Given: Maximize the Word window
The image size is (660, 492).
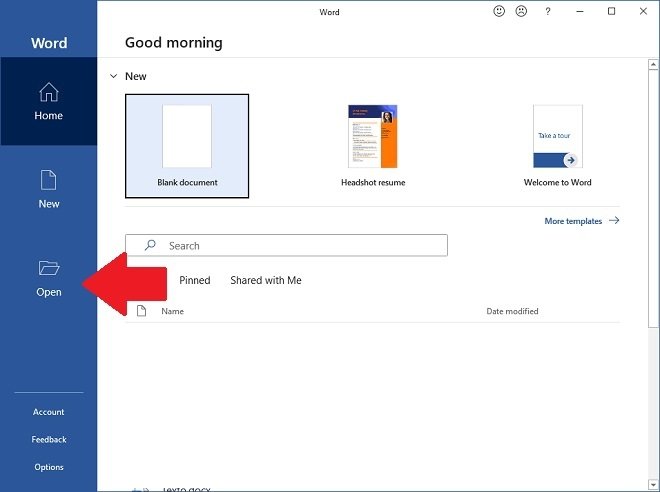Looking at the screenshot, I should point(611,11).
